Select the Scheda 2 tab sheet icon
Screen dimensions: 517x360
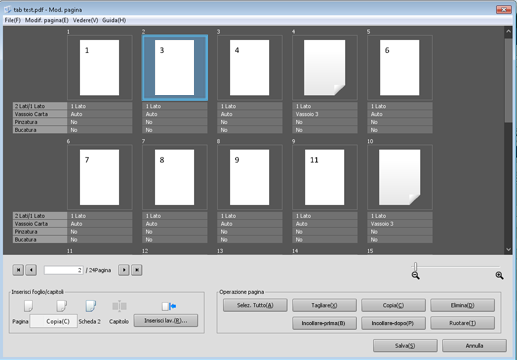click(x=91, y=306)
